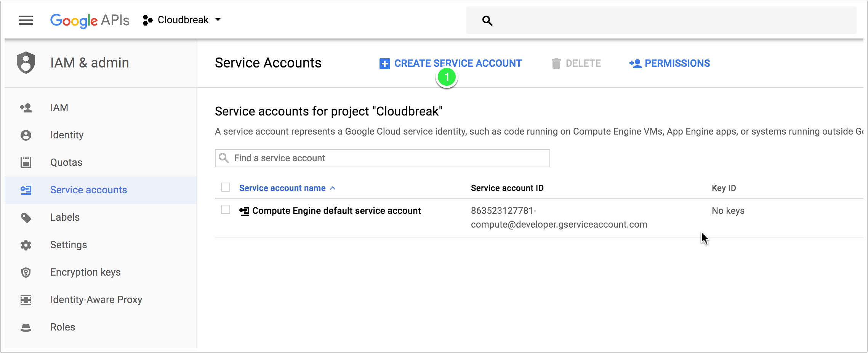
Task: Open the Cloudbreak project dropdown
Action: click(183, 19)
